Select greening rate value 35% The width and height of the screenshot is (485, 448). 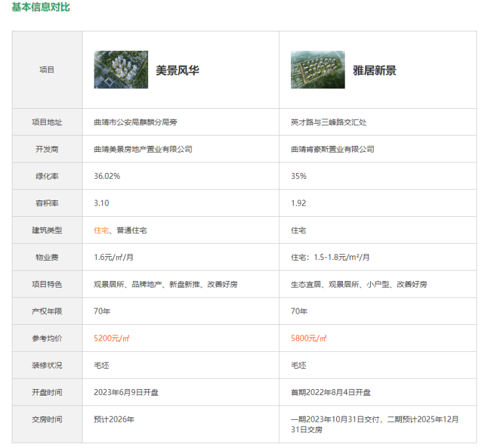(298, 176)
